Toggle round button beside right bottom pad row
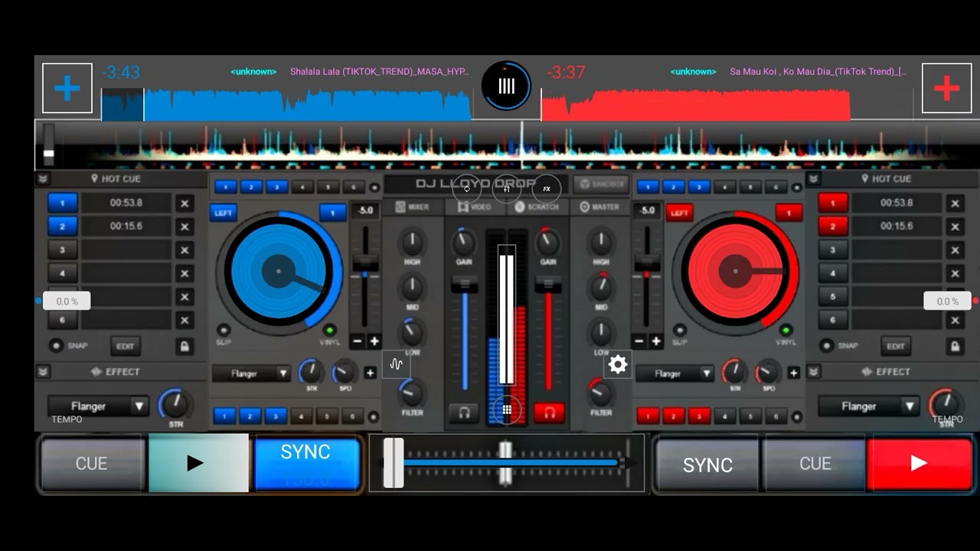Image resolution: width=980 pixels, height=551 pixels. (797, 417)
